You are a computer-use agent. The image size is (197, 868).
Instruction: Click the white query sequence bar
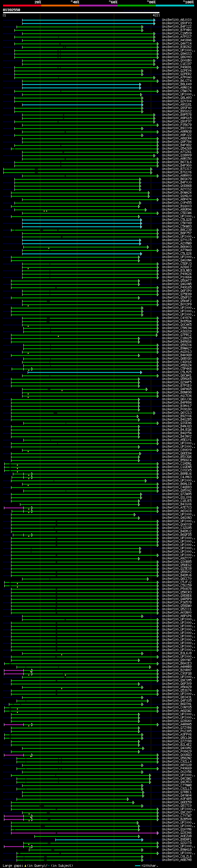tap(81, 13)
